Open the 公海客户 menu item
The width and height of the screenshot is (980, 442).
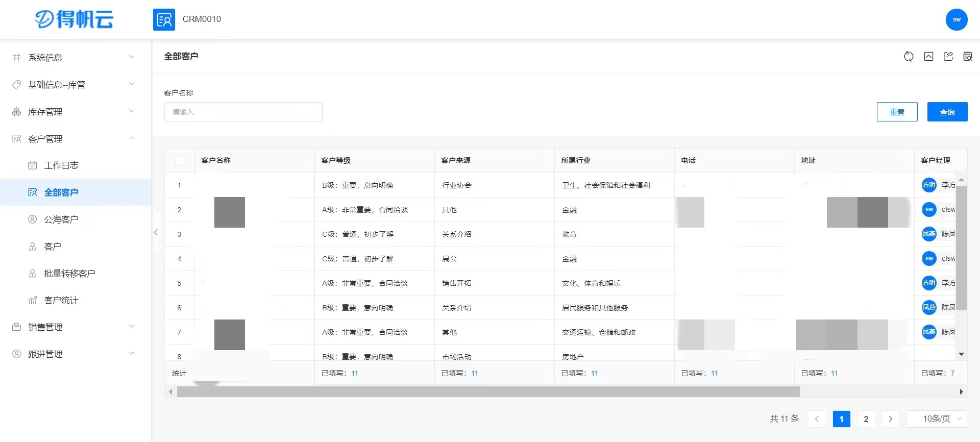(76, 219)
